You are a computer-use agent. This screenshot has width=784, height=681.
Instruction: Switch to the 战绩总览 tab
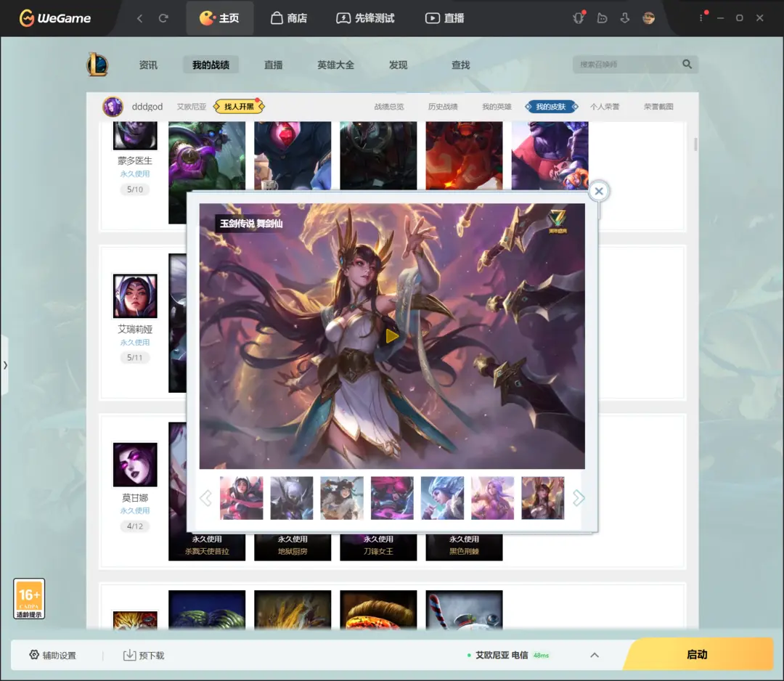click(x=389, y=107)
